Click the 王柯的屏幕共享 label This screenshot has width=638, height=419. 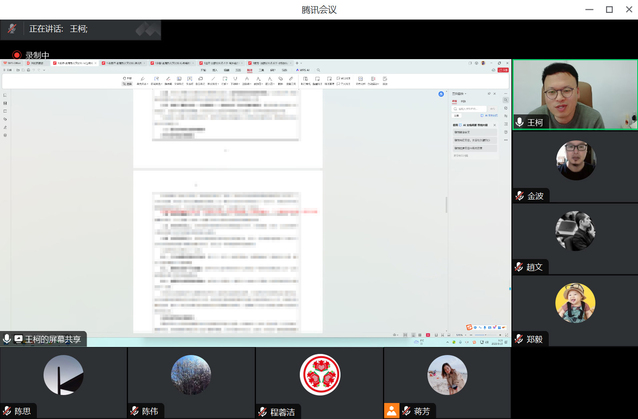click(x=53, y=340)
